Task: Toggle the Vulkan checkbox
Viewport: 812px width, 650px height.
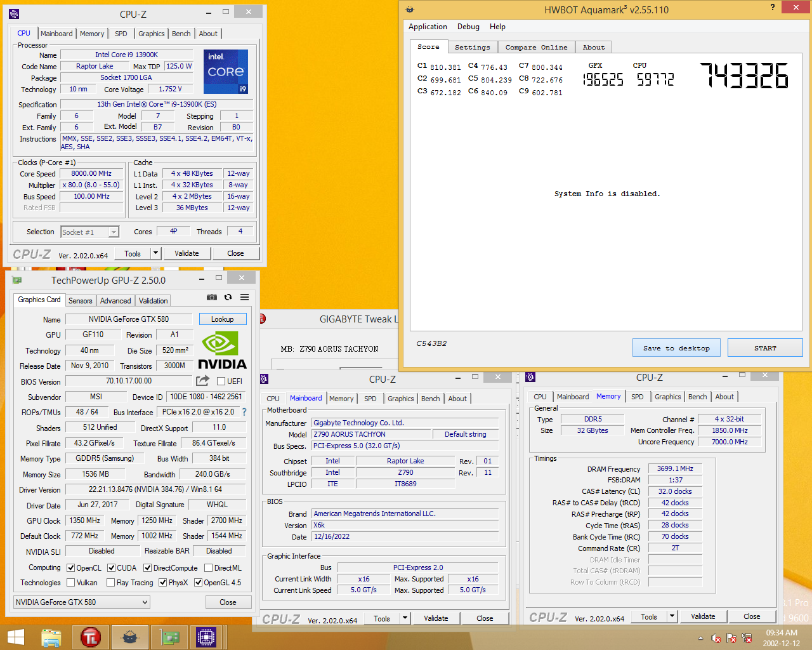Action: click(70, 582)
